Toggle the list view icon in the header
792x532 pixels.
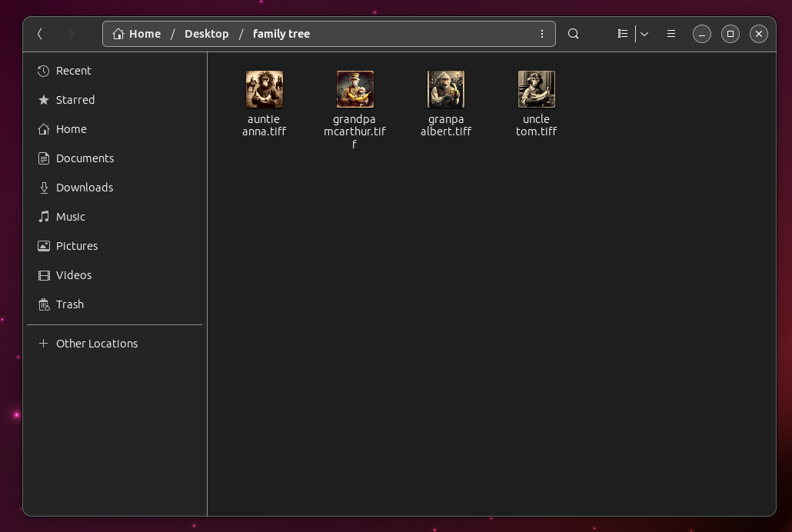[x=622, y=34]
